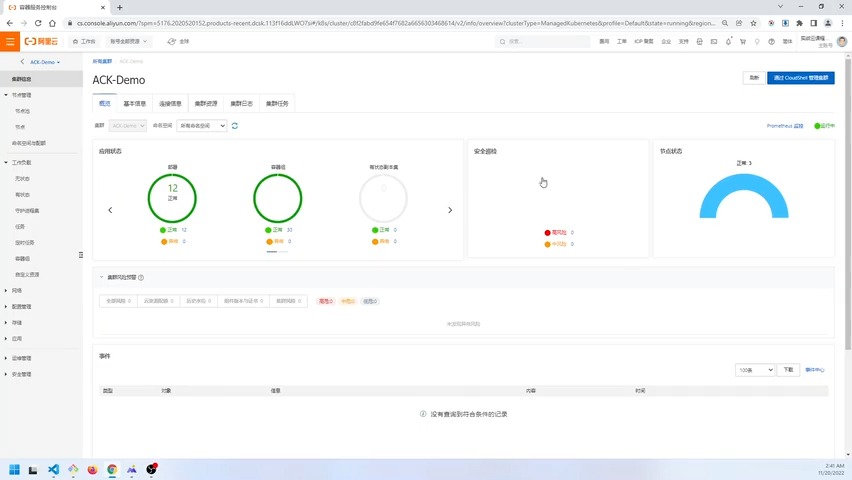852x480 pixels.
Task: Open the help question mark icon in header
Action: [772, 41]
